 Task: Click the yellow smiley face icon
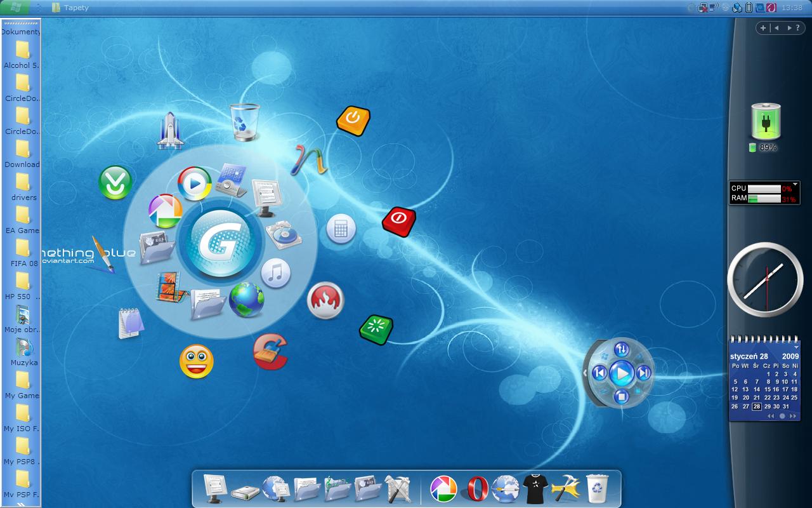click(x=196, y=361)
